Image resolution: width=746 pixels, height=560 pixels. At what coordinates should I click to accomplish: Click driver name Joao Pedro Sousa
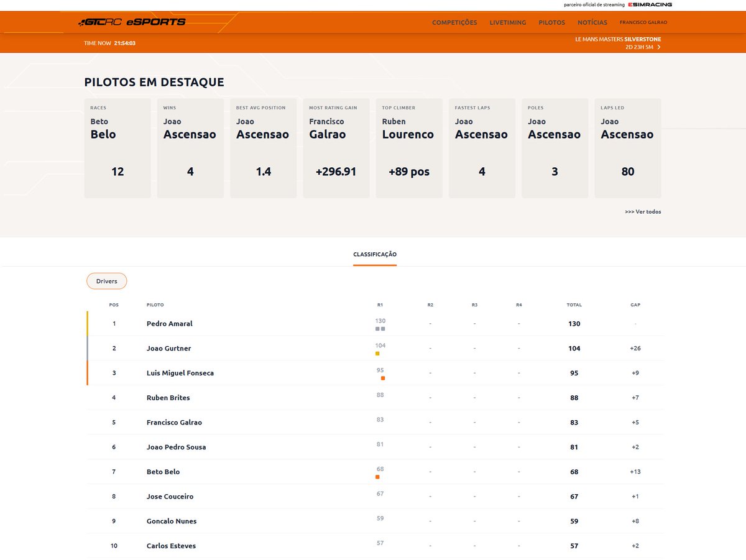177,447
